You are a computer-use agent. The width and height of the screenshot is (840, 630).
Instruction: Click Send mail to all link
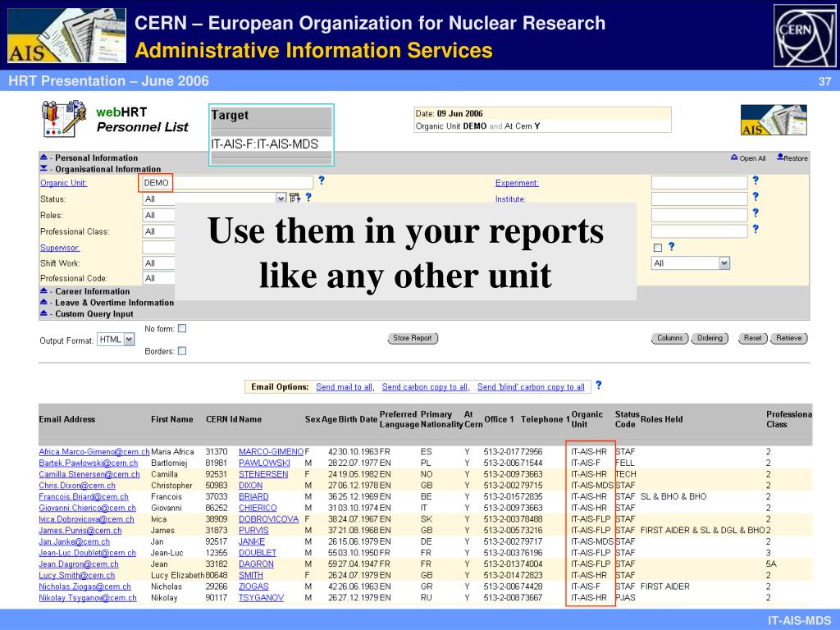(345, 387)
